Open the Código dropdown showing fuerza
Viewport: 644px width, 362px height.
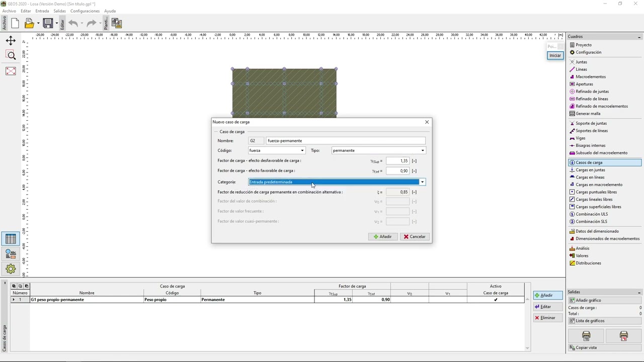pos(277,150)
